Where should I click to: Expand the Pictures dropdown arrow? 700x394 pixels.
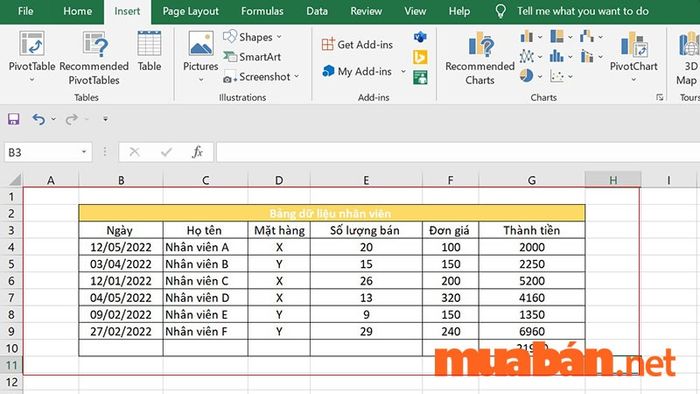201,80
